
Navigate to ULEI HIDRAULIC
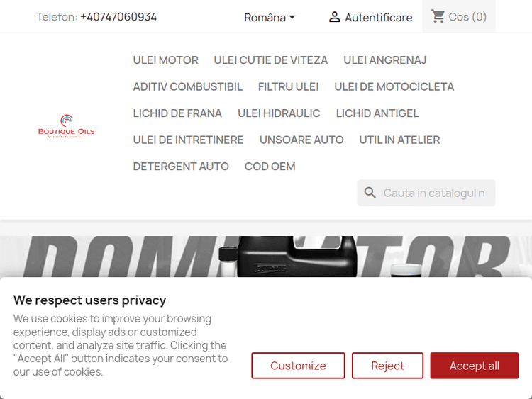coord(279,113)
